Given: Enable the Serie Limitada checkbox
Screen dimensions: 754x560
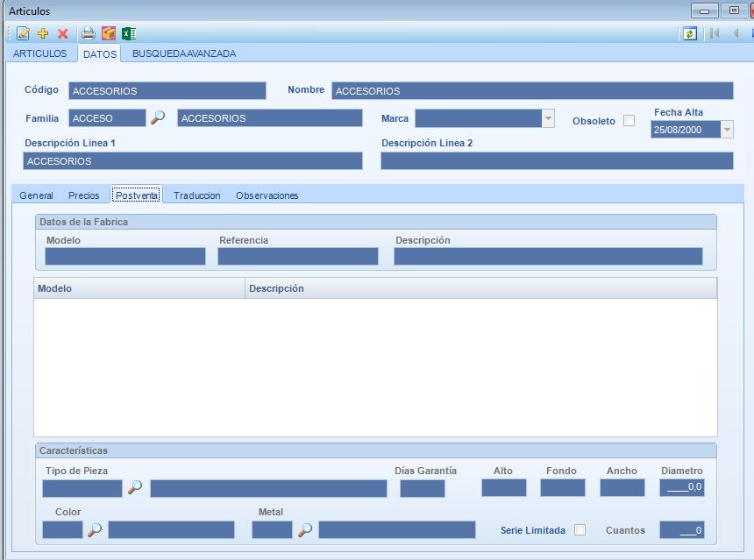Looking at the screenshot, I should coord(580,529).
